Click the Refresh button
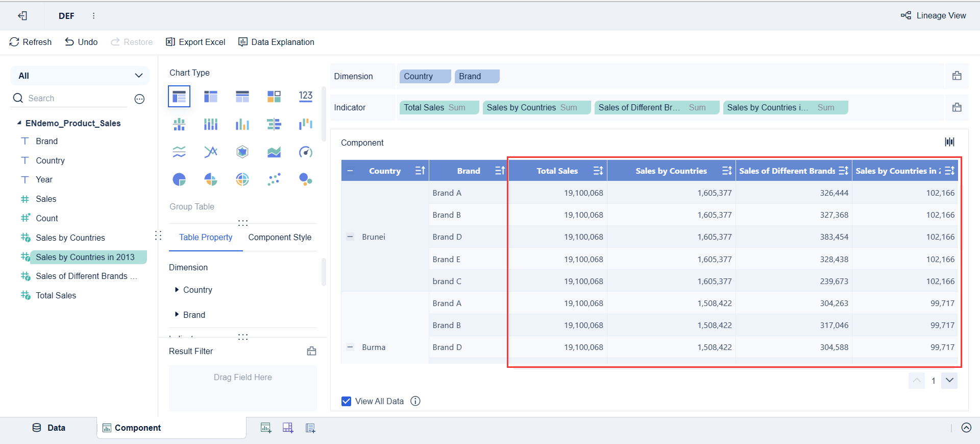980x444 pixels. pyautogui.click(x=31, y=42)
